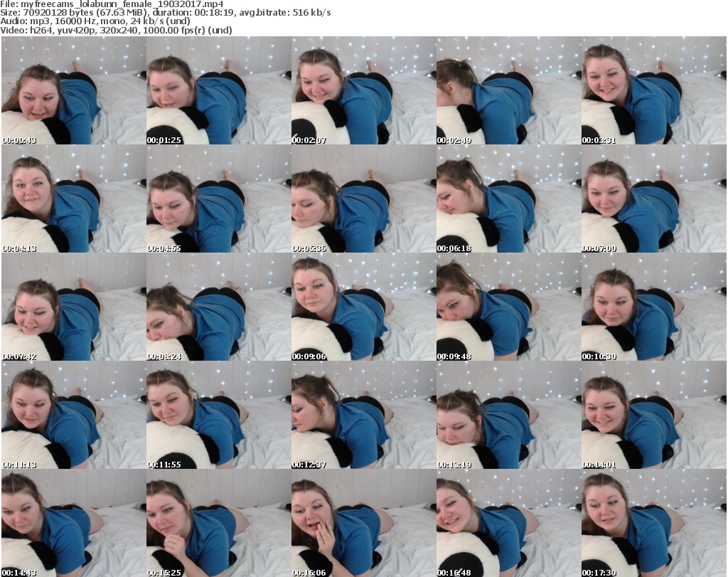Image resolution: width=728 pixels, height=577 pixels.
Task: Click the 00:16:06 thumbnail
Action: pos(363,523)
